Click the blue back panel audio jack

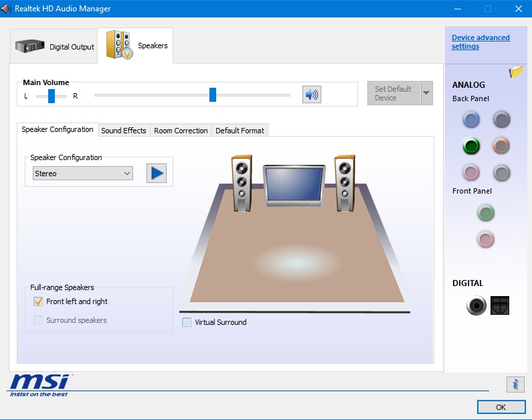click(471, 119)
